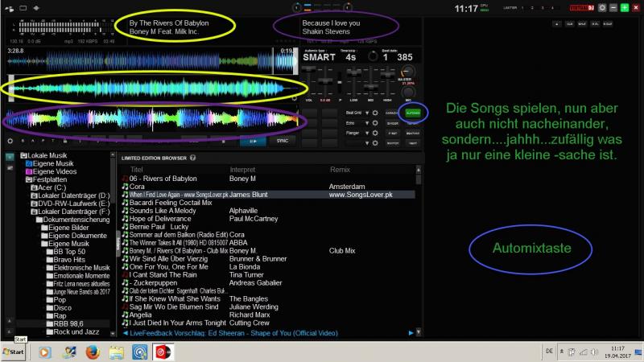Select track One For You, One For Me
Screen dimensions: 644x362
268,267
